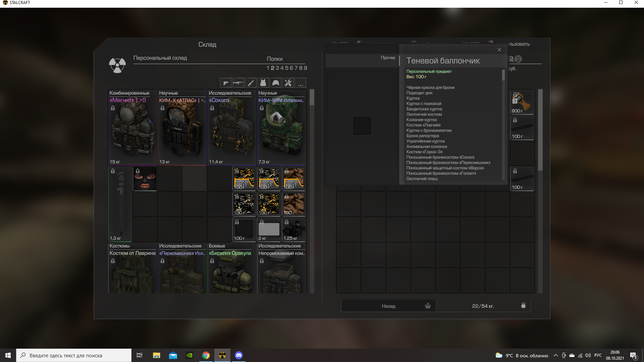Select the «Пересмешник» research armor
Viewport: 644px width, 362px height.
pos(182,268)
